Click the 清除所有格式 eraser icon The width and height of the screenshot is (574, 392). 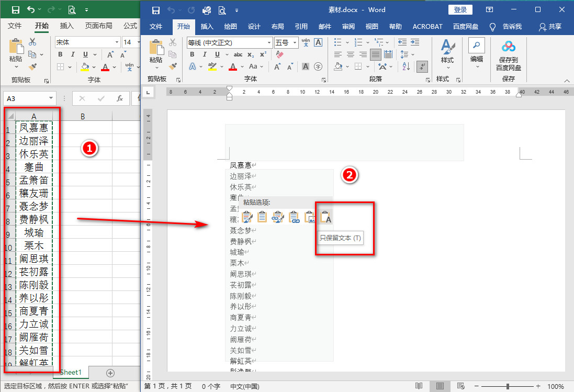pos(278,54)
